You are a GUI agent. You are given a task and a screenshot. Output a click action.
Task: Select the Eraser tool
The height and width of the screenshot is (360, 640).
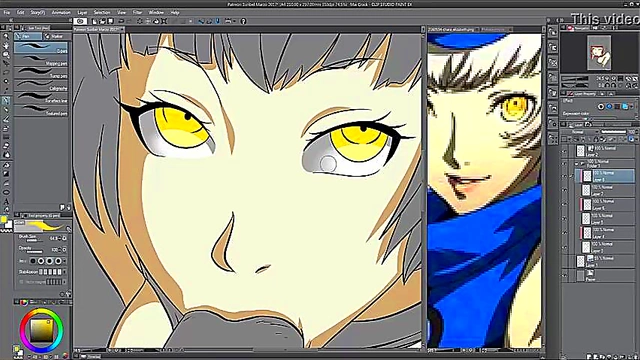[x=6, y=146]
